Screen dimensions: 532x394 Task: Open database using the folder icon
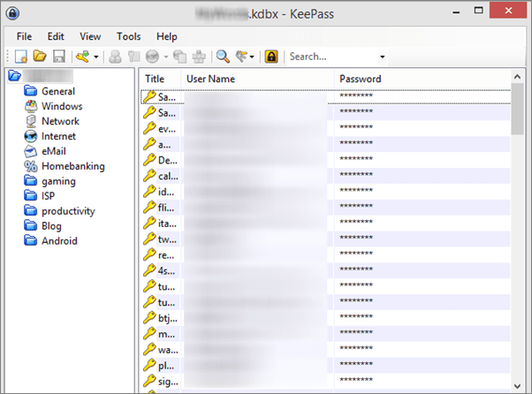(40, 57)
